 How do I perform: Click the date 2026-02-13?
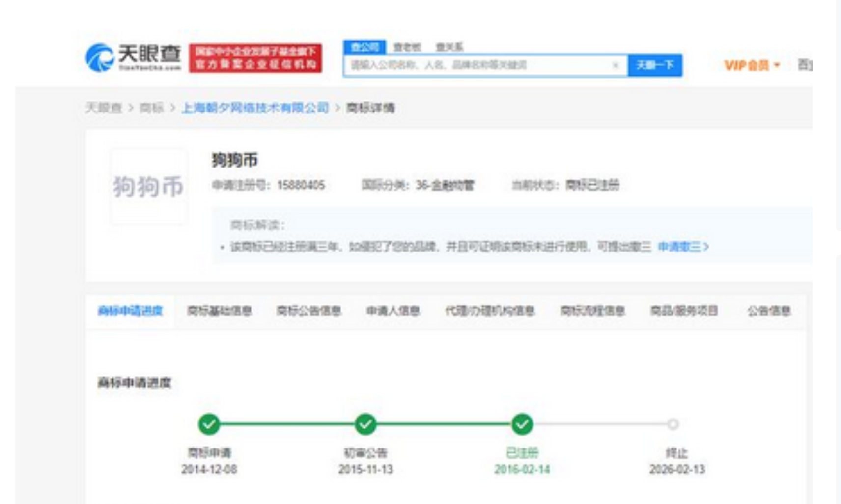(677, 469)
